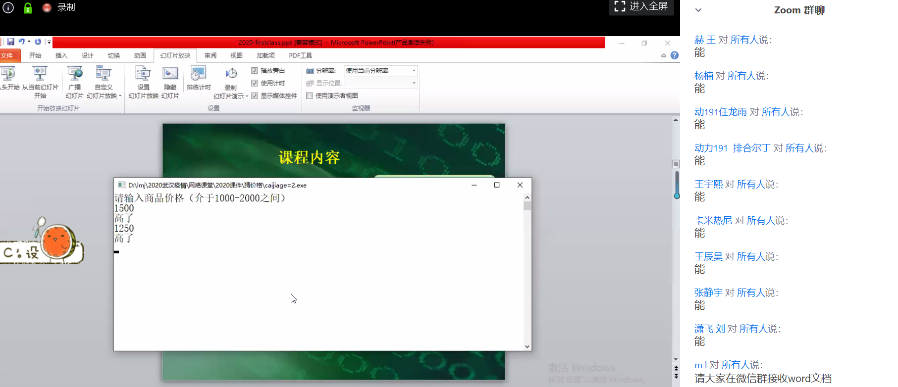
Task: Click sender name 王辰昊 in chat
Action: [x=709, y=256]
